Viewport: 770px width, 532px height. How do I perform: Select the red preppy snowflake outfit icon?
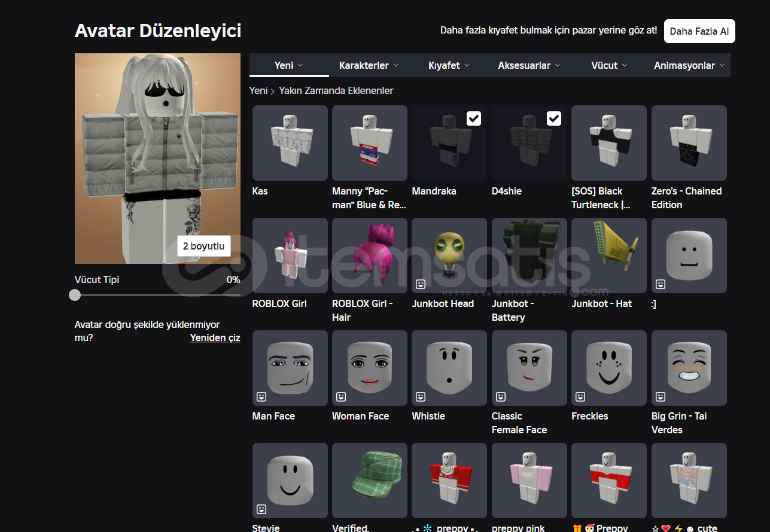coord(449,481)
